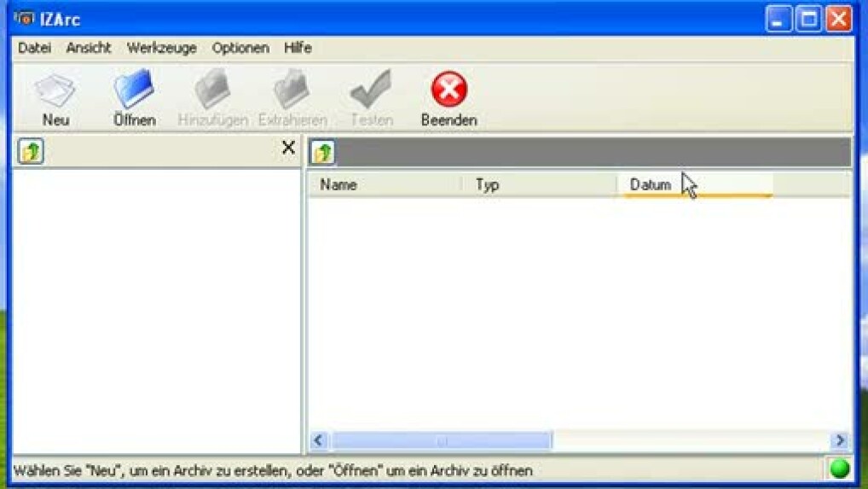Open the Ansicht menu

point(89,48)
